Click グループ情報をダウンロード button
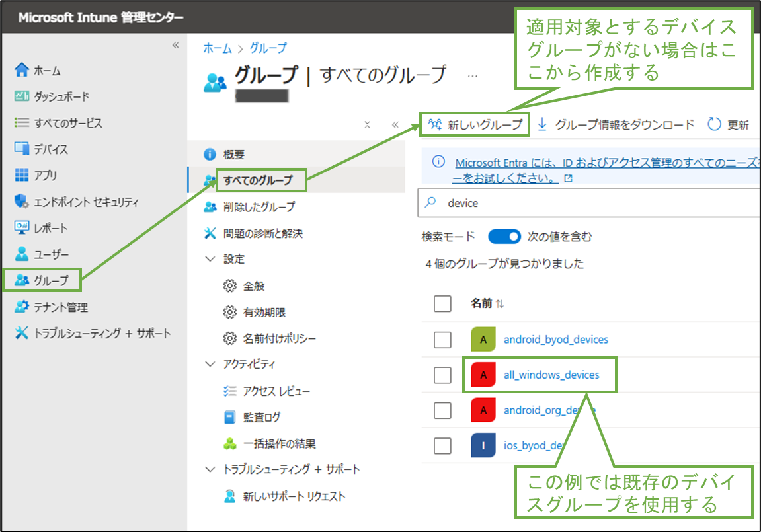Viewport: 761px width, 532px height. [616, 125]
